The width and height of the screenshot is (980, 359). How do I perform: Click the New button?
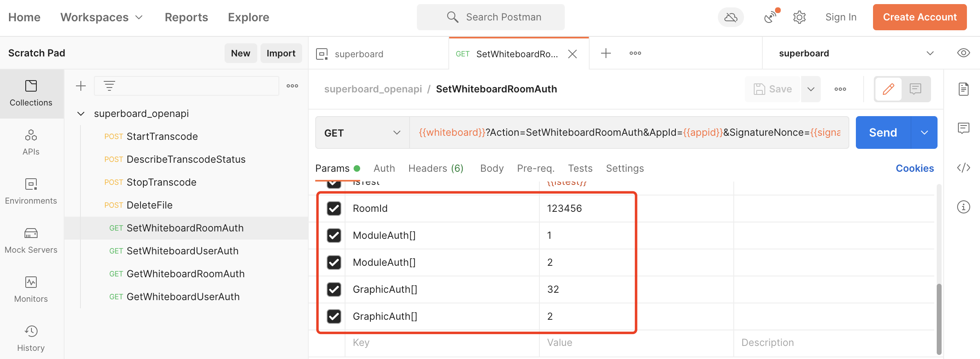tap(241, 53)
